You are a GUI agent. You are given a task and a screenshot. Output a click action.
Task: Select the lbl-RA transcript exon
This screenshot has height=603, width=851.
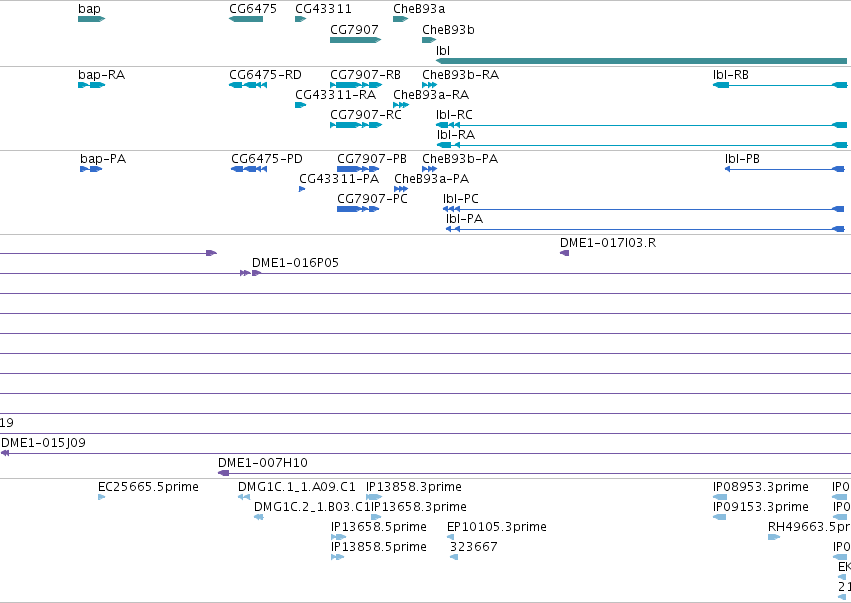click(444, 145)
